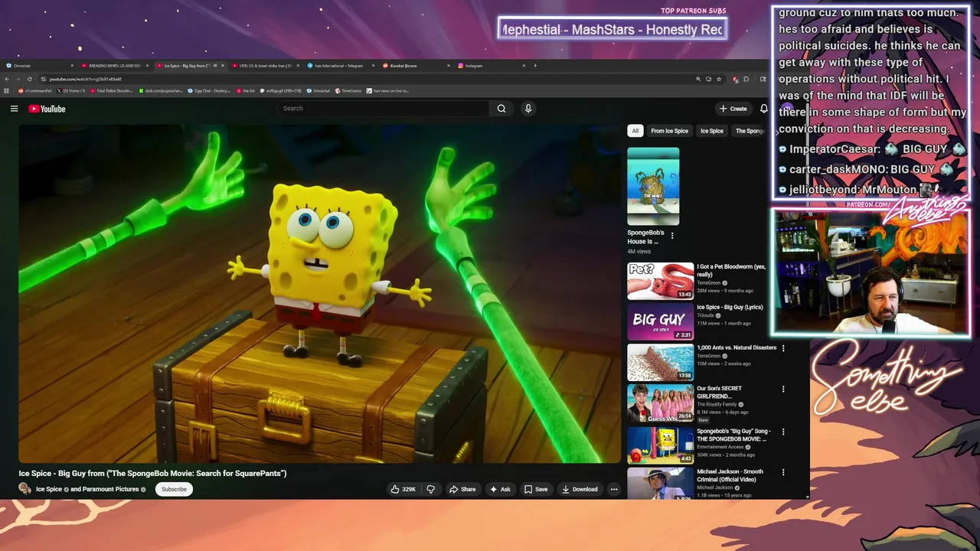Open options for 'Our Son's SECRET GIRLFRIEND'

783,390
